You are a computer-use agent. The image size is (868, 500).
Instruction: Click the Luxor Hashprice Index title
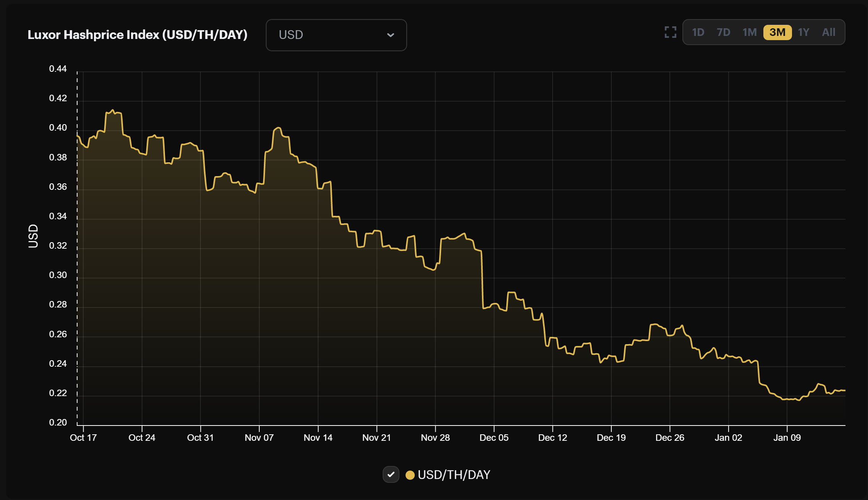(x=137, y=35)
